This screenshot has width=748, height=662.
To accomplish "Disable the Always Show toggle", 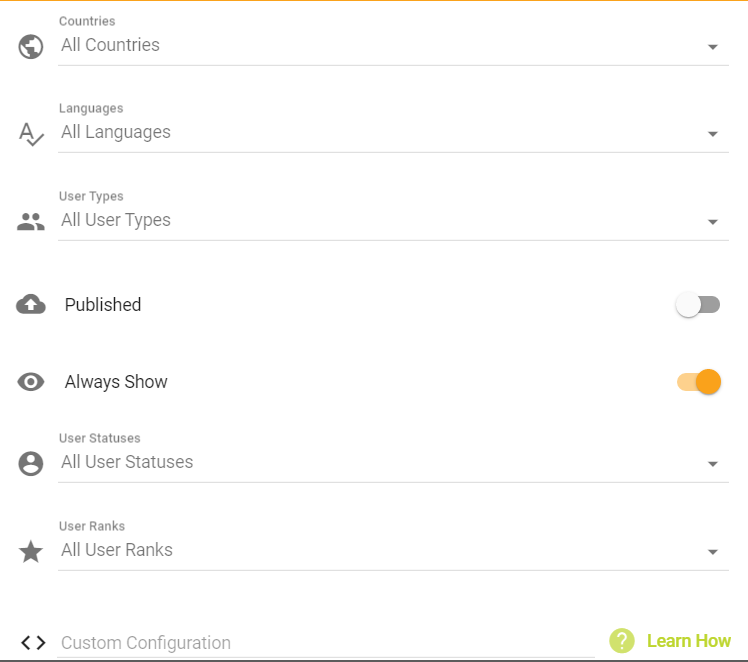I will (699, 382).
